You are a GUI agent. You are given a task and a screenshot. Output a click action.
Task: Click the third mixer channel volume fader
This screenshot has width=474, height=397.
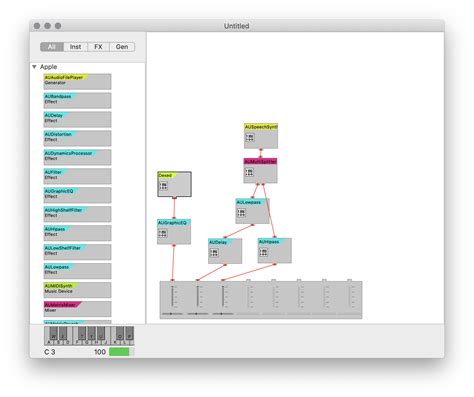tap(223, 296)
